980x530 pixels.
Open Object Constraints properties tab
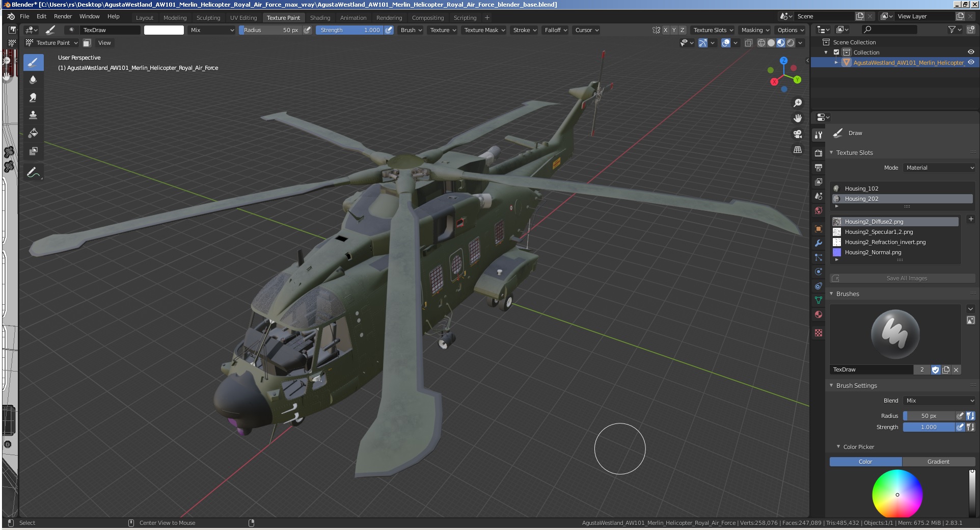point(819,286)
